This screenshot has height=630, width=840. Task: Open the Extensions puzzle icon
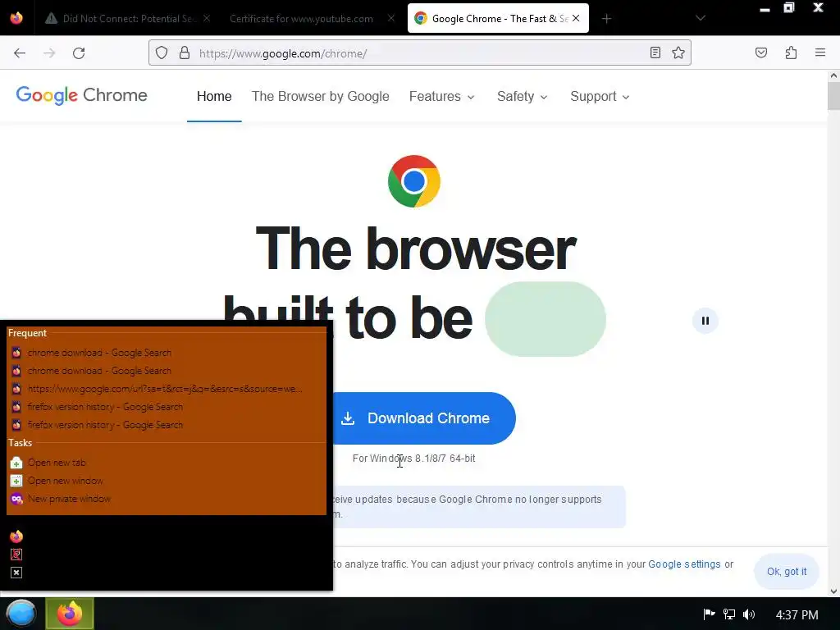pos(792,52)
